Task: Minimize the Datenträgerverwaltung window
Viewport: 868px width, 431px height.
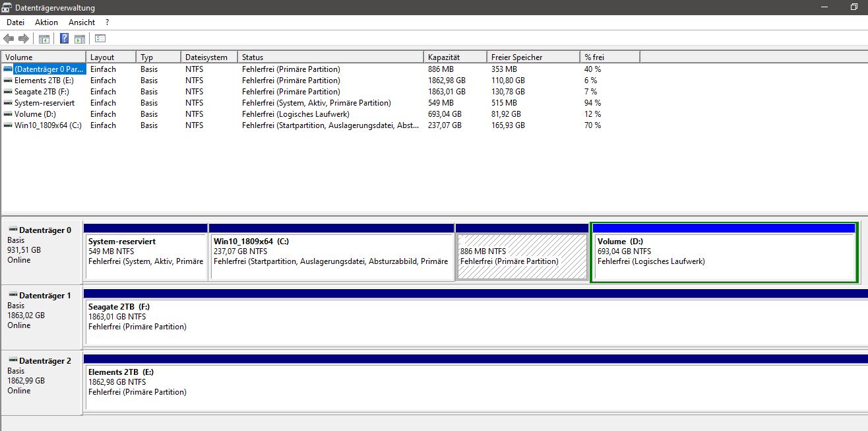Action: pos(824,7)
